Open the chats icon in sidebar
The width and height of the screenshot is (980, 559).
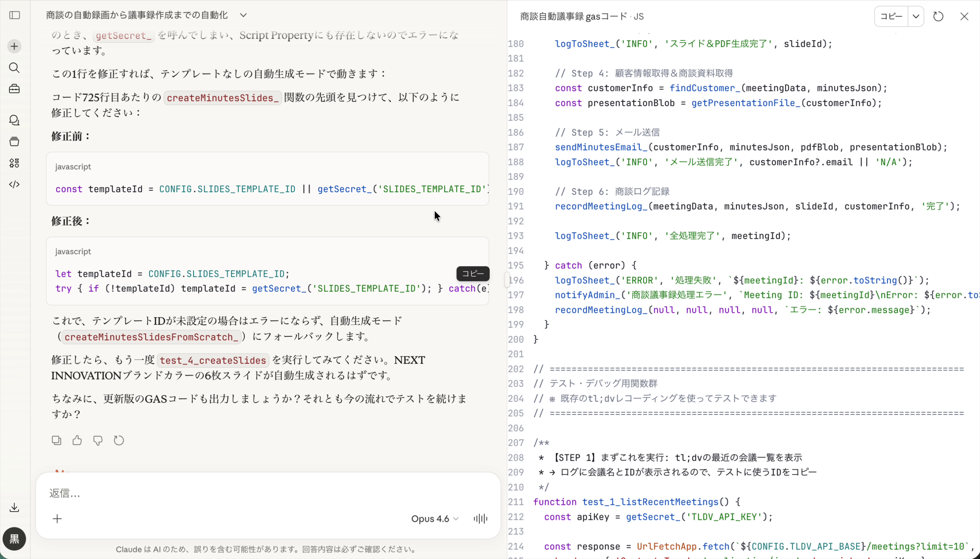(15, 121)
